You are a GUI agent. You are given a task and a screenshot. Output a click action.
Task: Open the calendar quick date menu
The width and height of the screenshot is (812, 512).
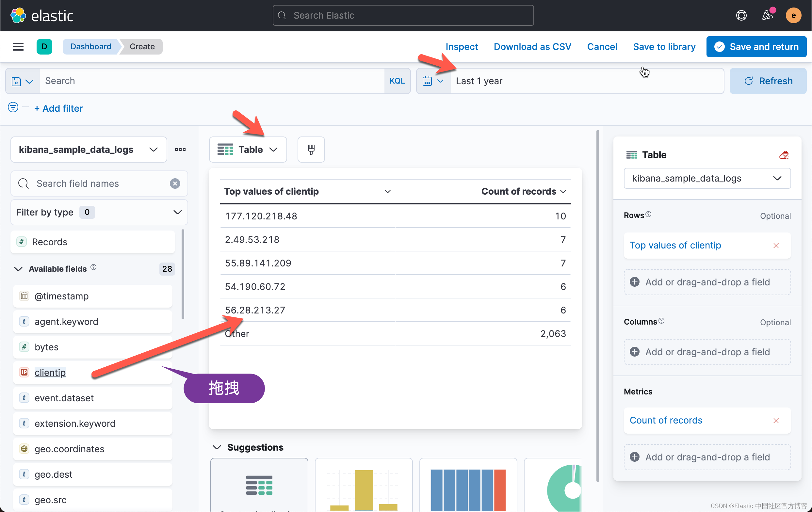(433, 81)
